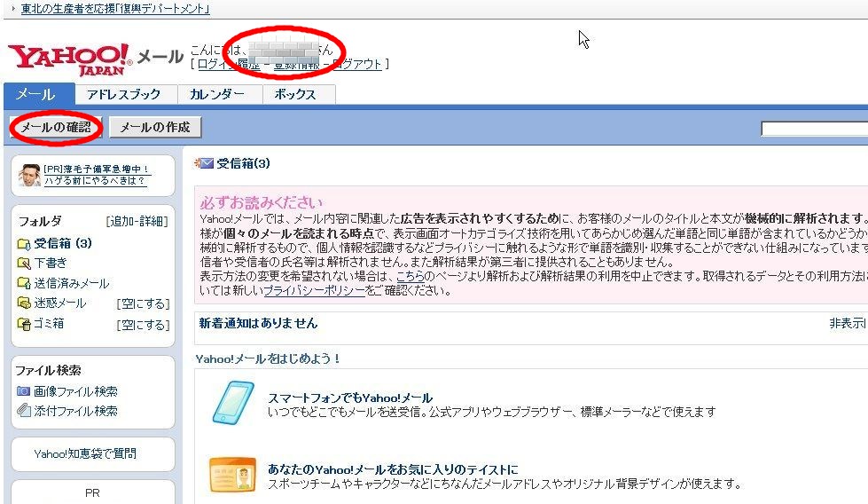
Task: Open the ゴミ箱 folder
Action: (49, 324)
